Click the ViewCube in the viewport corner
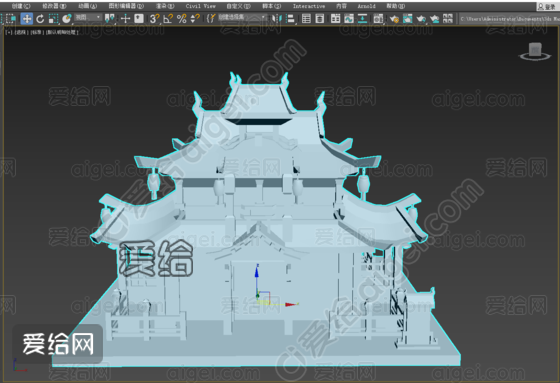The width and height of the screenshot is (560, 383). (x=535, y=51)
